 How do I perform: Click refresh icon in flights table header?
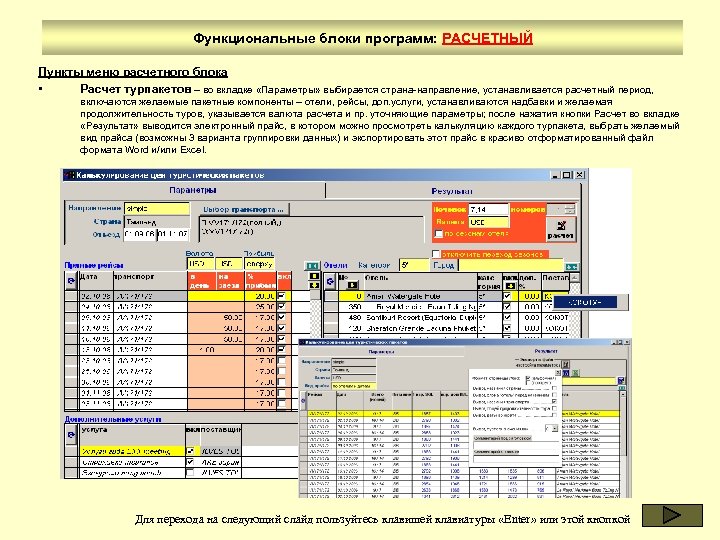[x=71, y=281]
